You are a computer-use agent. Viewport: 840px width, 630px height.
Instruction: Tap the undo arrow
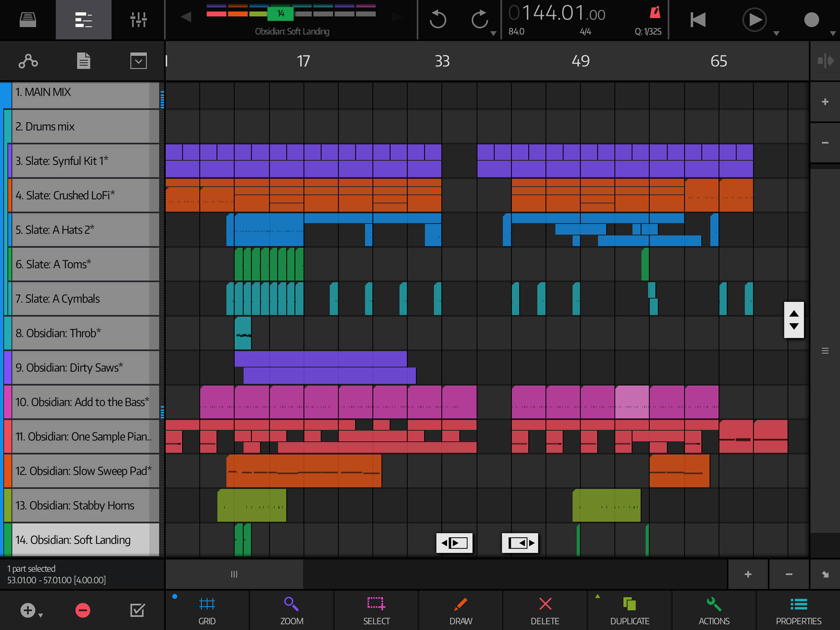[x=438, y=19]
